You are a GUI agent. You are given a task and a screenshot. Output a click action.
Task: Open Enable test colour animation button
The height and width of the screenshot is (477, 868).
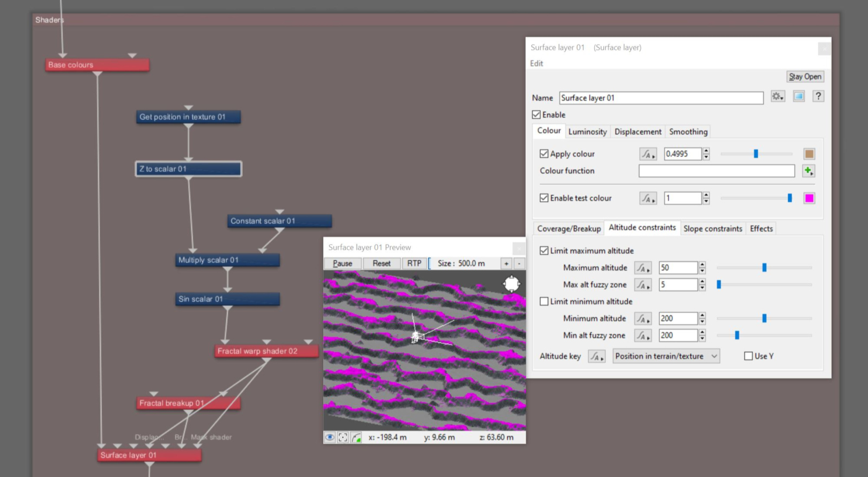(x=648, y=198)
